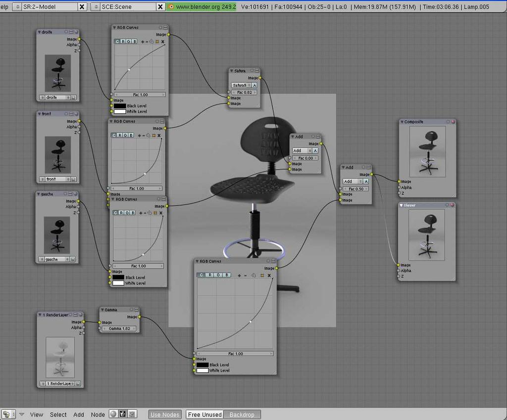Click X icon on gauche's RGB Curves node

click(161, 213)
